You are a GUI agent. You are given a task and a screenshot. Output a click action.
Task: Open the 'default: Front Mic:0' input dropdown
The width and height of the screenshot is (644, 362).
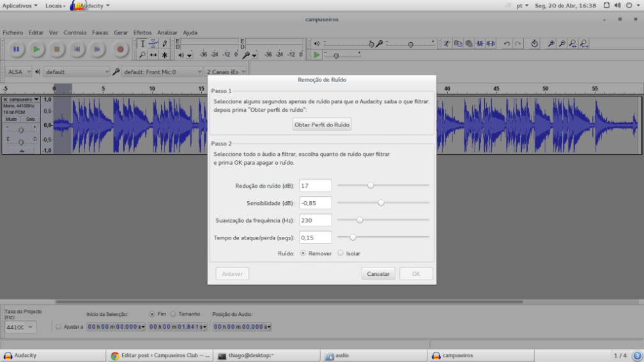[162, 72]
